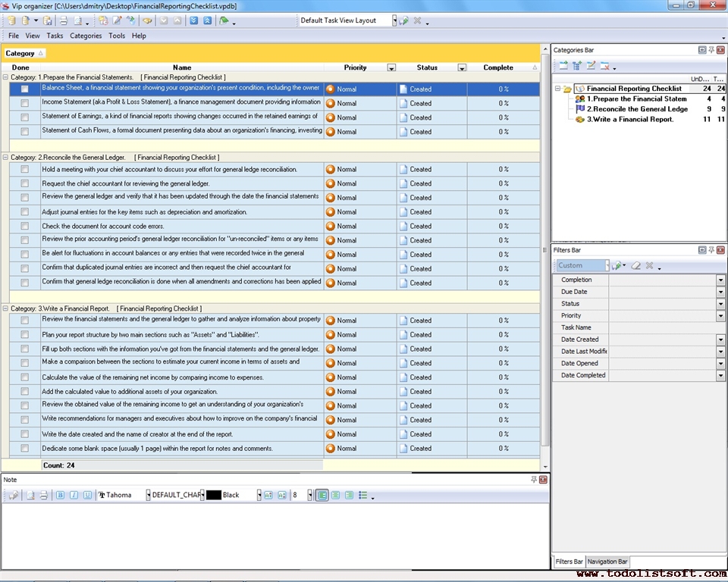This screenshot has height=582, width=728.
Task: Open the Default Task View Layout dropdown
Action: 394,20
